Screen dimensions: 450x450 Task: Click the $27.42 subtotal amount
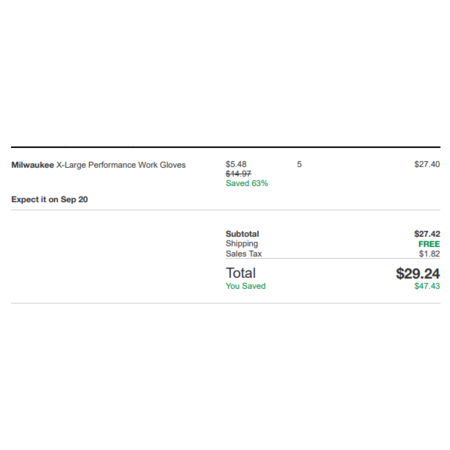[427, 234]
